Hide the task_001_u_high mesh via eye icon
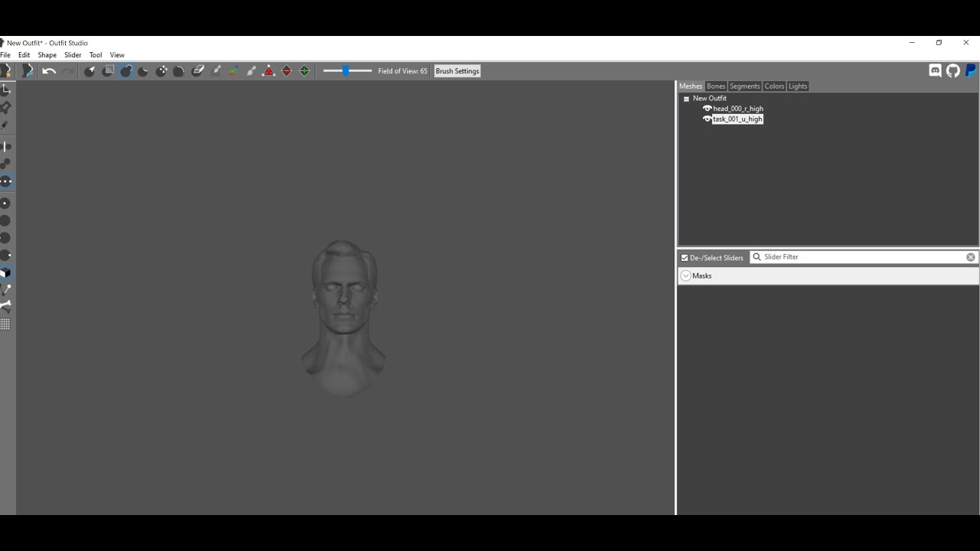Image resolution: width=980 pixels, height=551 pixels. click(707, 119)
